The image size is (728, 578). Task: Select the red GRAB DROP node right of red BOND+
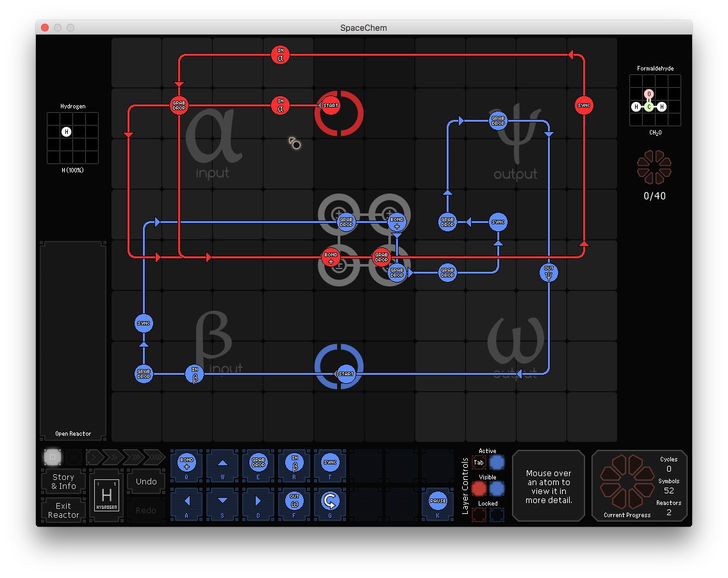click(x=381, y=257)
